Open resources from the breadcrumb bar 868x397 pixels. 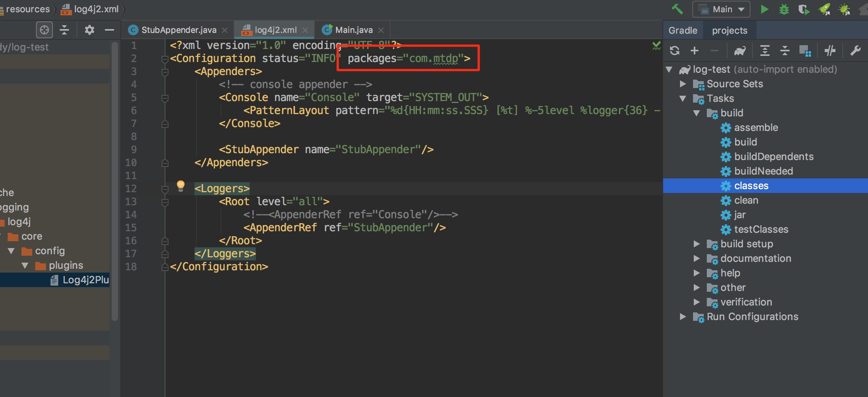point(27,9)
